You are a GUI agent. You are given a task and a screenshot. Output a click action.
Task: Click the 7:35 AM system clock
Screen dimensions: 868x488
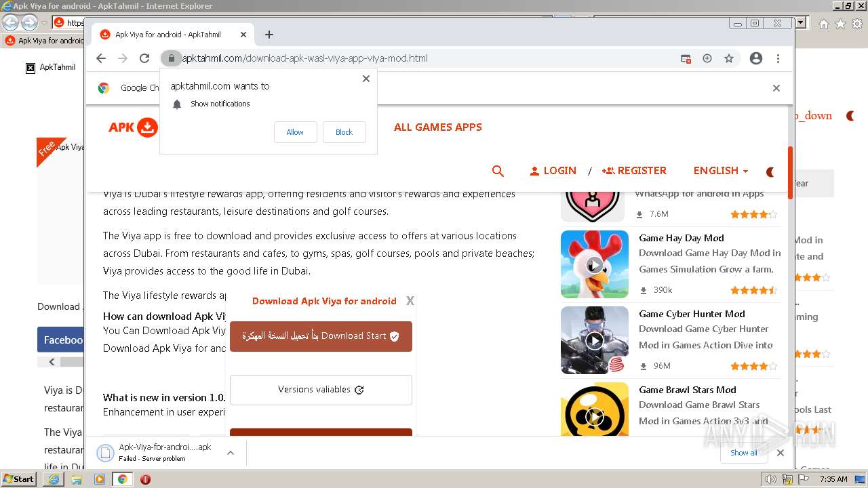coord(833,479)
